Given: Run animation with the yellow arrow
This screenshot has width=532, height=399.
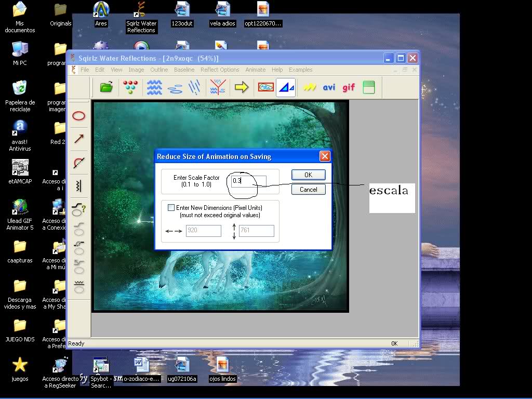Looking at the screenshot, I should (242, 87).
